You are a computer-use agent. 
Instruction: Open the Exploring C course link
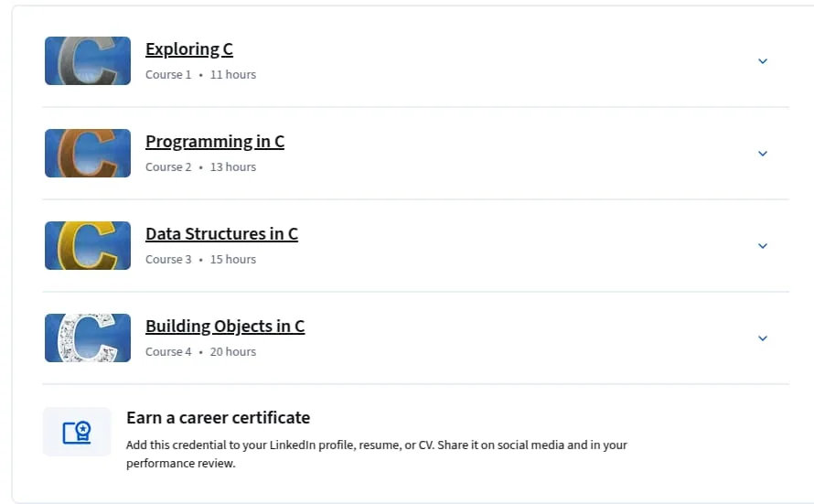point(189,49)
